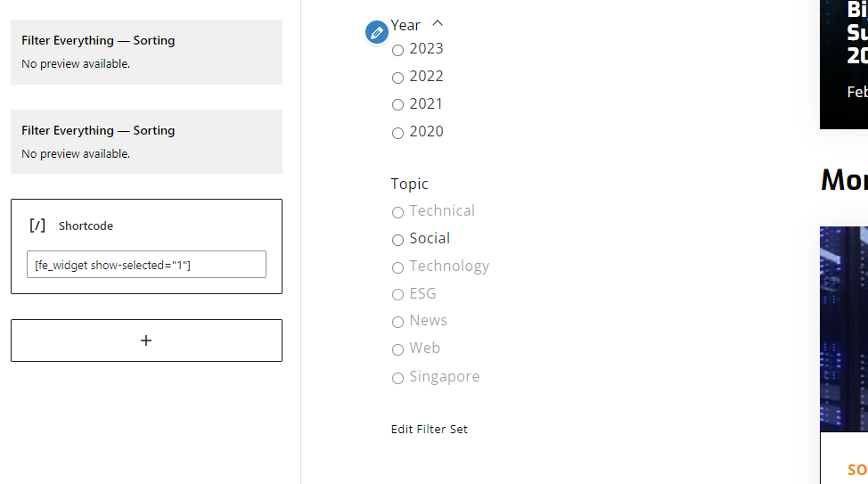This screenshot has height=484, width=868.
Task: Add a new block with plus button
Action: point(146,340)
